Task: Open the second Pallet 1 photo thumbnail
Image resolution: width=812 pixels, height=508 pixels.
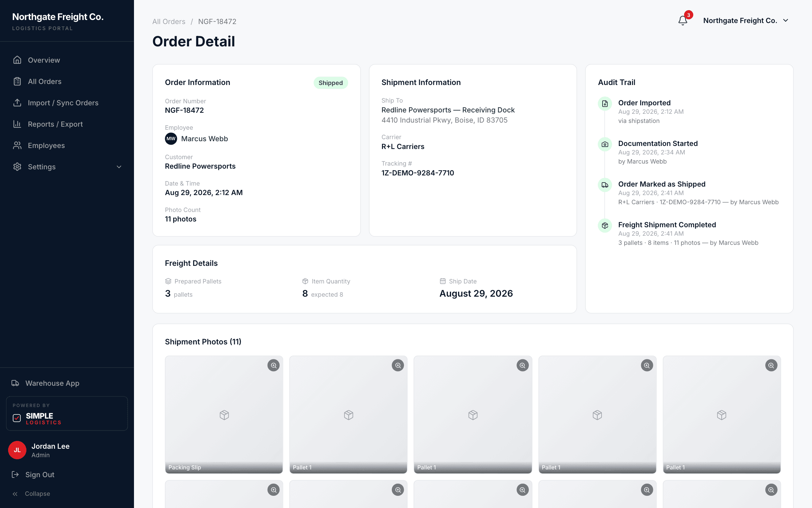Action: pyautogui.click(x=473, y=415)
